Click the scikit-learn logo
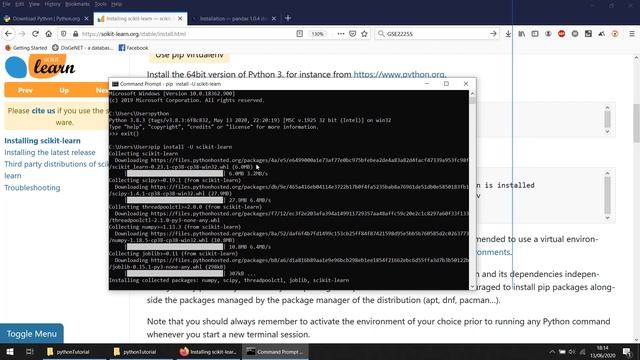640x360 pixels. click(x=40, y=67)
